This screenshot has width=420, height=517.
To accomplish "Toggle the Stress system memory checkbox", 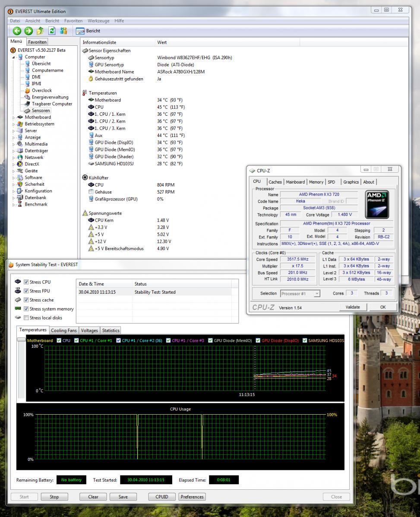I will coord(26,309).
